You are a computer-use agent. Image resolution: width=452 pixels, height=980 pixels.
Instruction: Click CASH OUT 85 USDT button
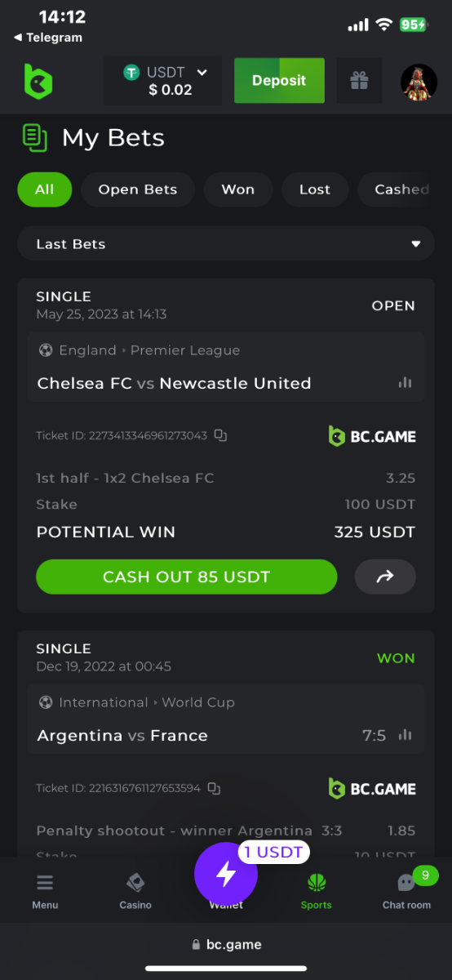(x=186, y=577)
